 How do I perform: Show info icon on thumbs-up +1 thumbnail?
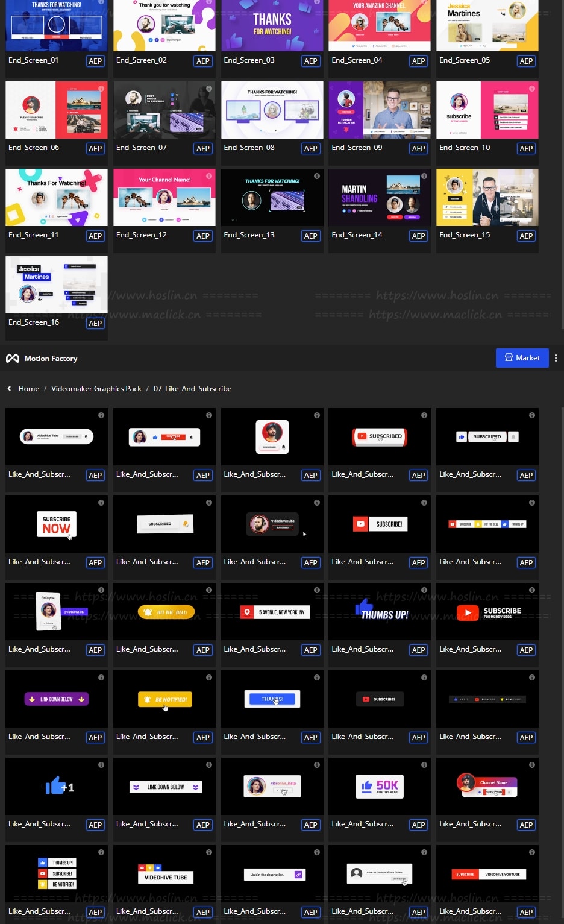(101, 764)
